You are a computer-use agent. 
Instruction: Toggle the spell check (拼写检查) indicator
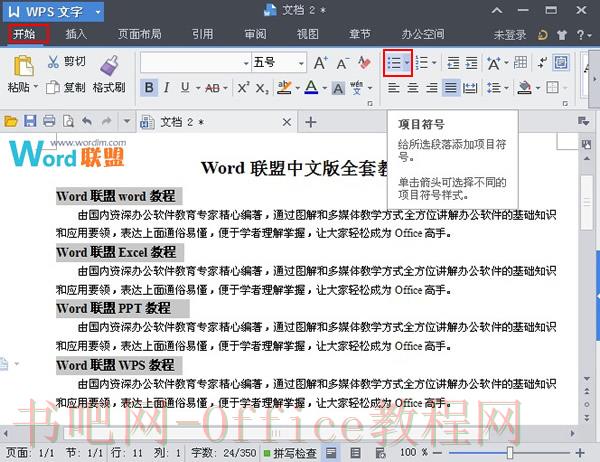pos(290,453)
